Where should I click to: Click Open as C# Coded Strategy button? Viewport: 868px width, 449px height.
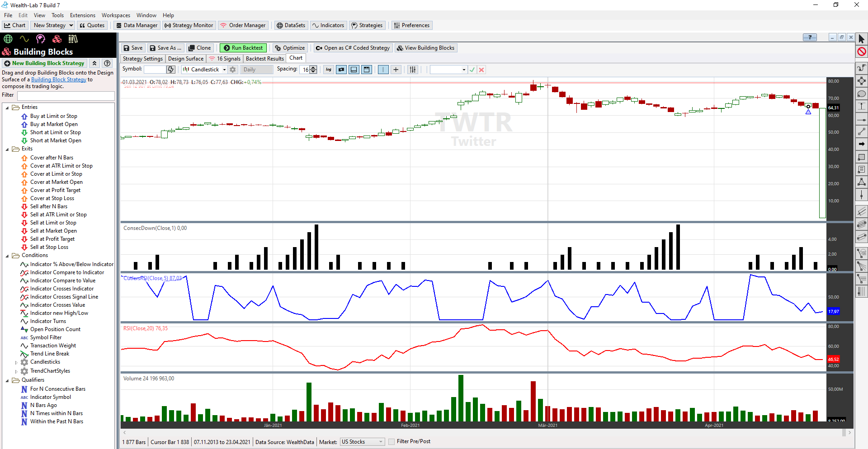353,48
